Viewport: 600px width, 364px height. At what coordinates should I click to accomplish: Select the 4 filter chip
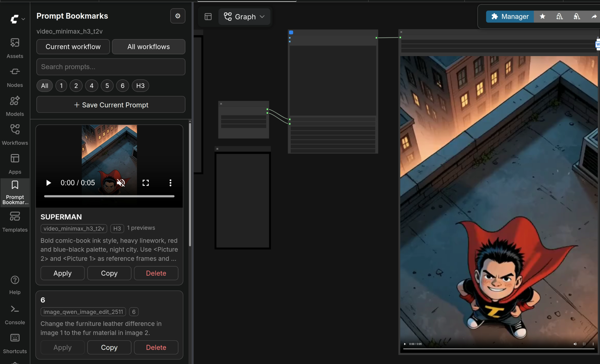point(91,86)
